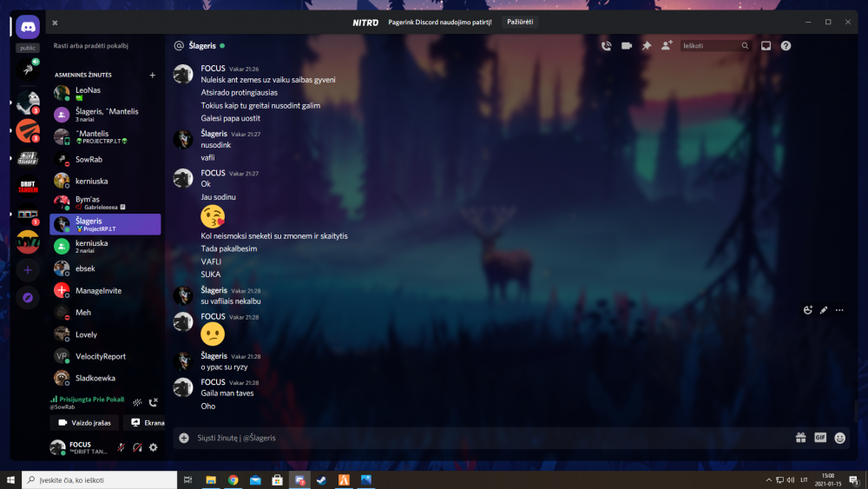Toggle headphone deafen in the user panel
The width and height of the screenshot is (868, 489).
pos(137,447)
